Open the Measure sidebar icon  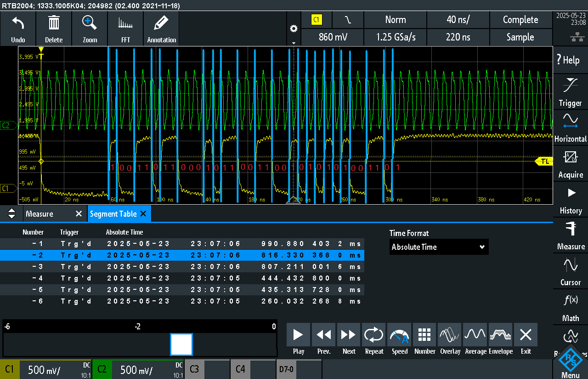571,229
